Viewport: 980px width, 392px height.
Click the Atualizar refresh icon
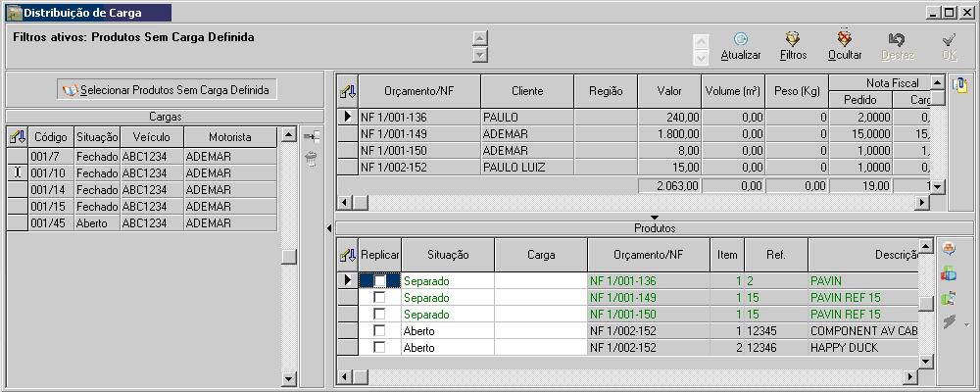(740, 40)
